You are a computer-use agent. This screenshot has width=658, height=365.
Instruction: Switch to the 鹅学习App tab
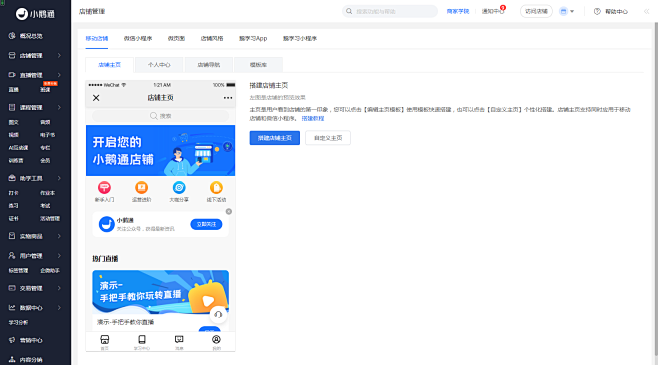253,39
